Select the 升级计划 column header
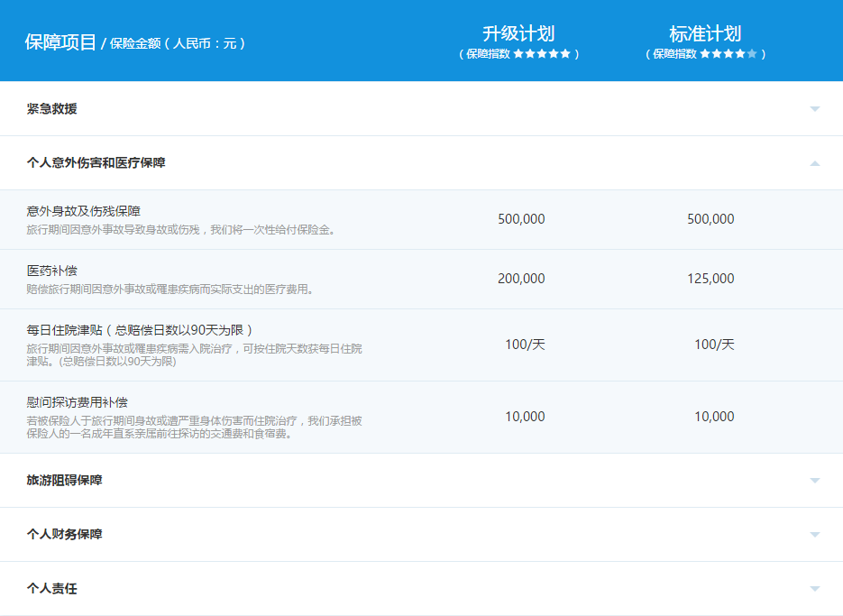The width and height of the screenshot is (843, 616). click(518, 34)
